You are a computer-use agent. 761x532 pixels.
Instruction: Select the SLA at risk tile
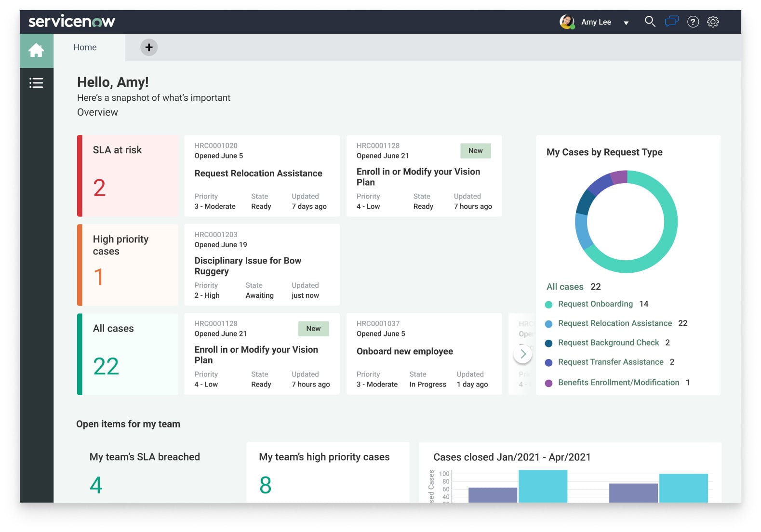pos(128,176)
